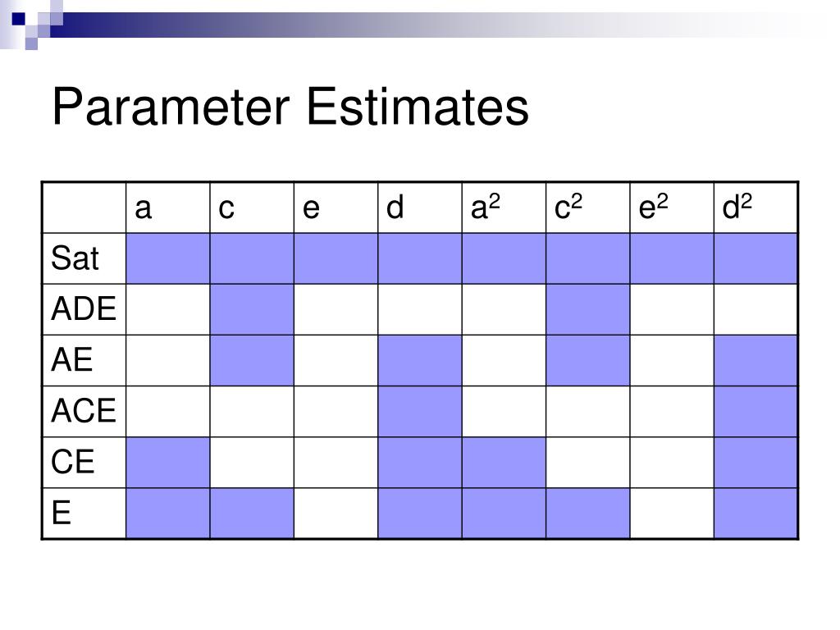This screenshot has width=840, height=630.
Task: Click the empty cell in E row, e column
Action: click(336, 514)
